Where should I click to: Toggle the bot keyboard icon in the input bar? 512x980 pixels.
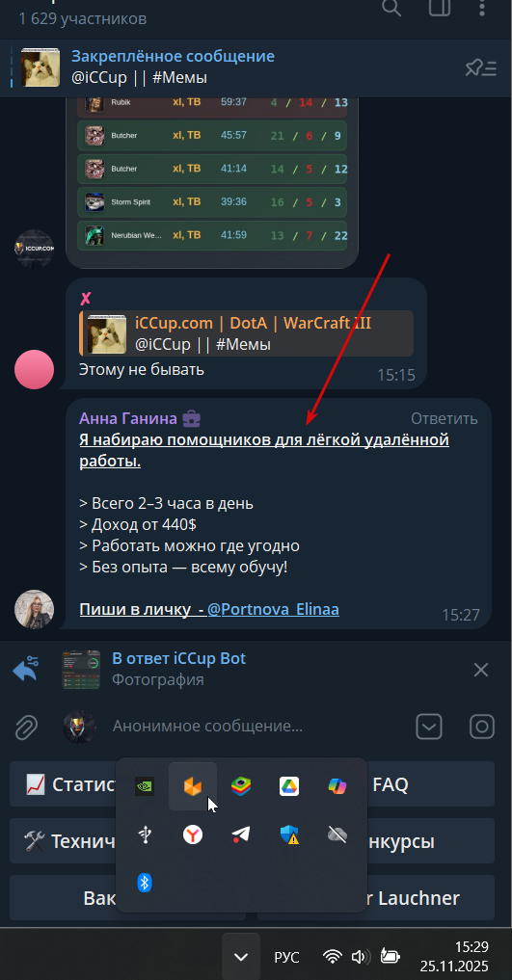(482, 727)
